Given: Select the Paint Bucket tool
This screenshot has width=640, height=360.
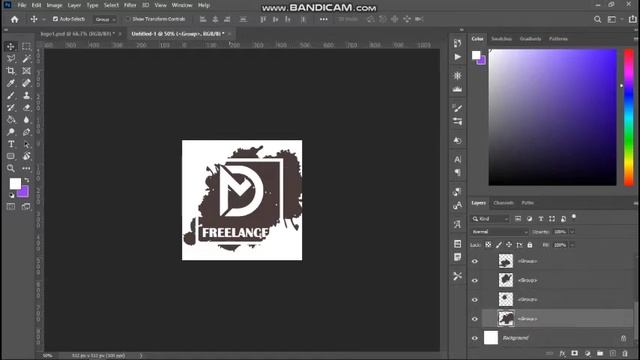Looking at the screenshot, I should coord(11,120).
